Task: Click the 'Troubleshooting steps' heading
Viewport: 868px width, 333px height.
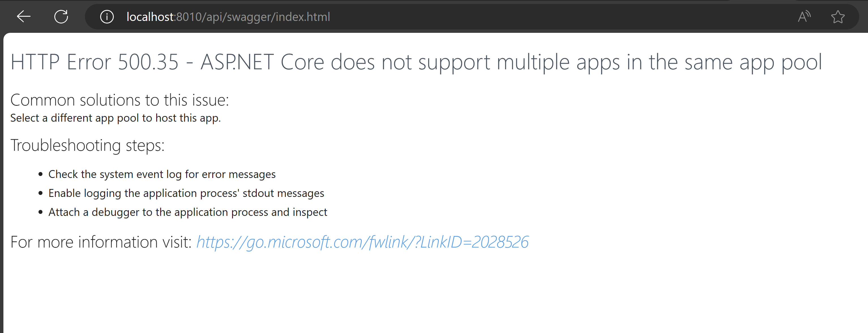Action: [87, 145]
